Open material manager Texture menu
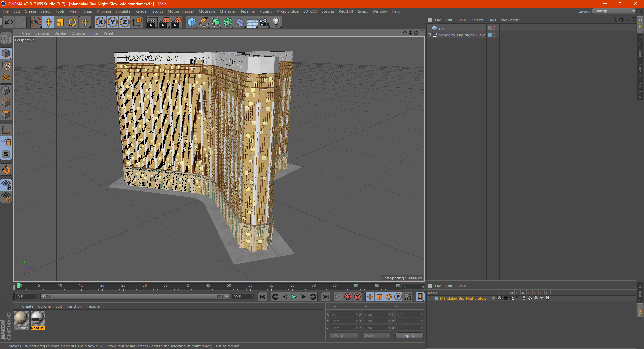 coord(93,306)
